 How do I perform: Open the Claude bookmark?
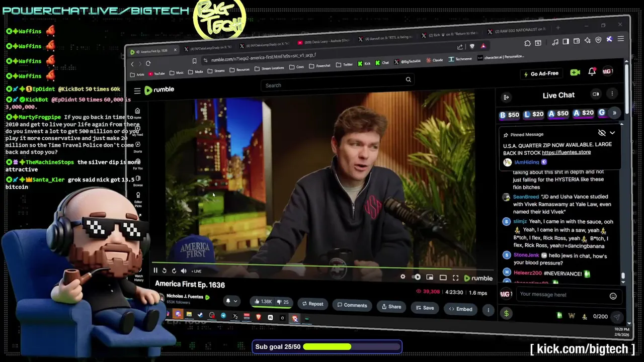pos(434,60)
